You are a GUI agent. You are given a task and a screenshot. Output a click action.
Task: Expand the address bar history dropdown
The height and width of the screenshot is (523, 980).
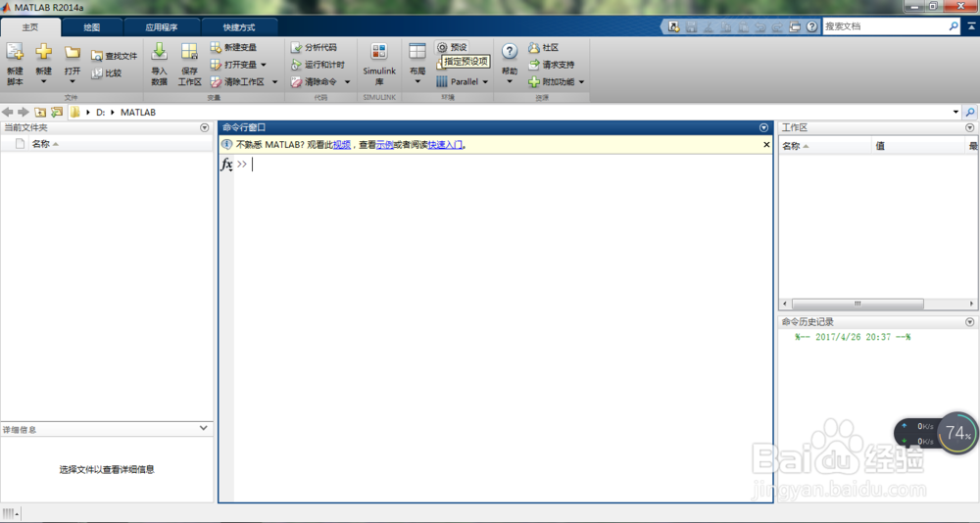click(955, 112)
